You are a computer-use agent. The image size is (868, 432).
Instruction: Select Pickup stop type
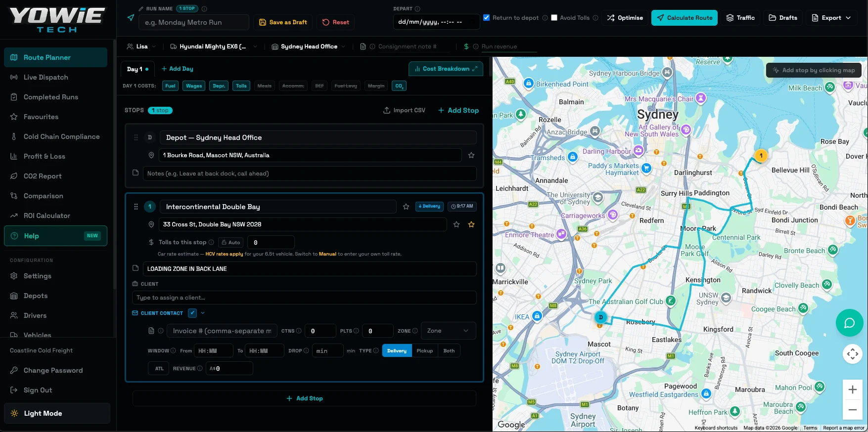(x=424, y=351)
